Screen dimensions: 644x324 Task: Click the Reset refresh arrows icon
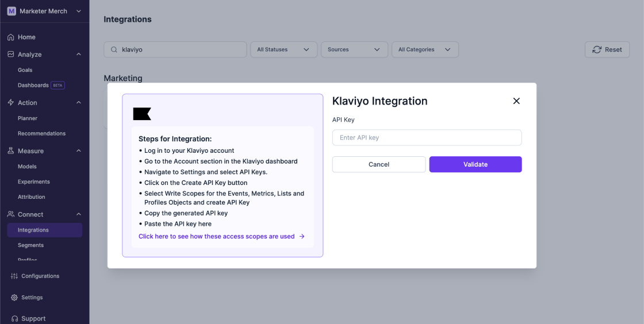pos(596,49)
